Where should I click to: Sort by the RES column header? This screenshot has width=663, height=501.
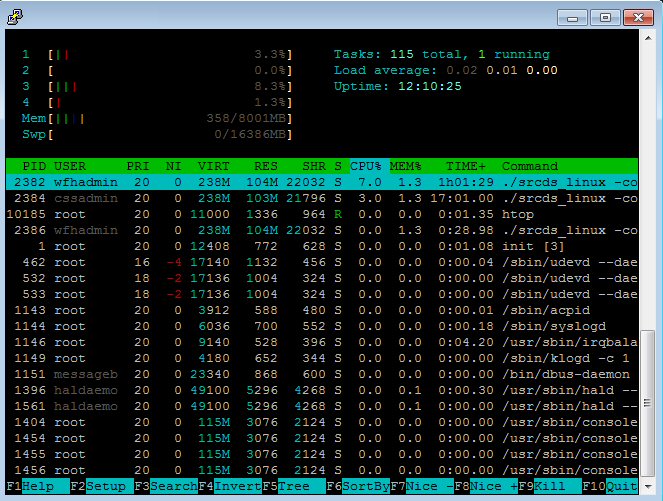pos(266,166)
